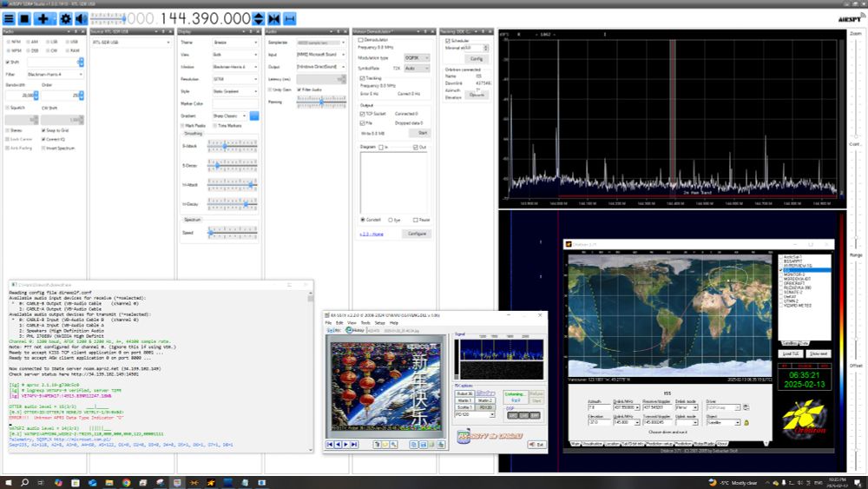Viewport: 868px width, 489px height.
Task: Open the Gradient dropdown in Display panel
Action: pos(230,116)
